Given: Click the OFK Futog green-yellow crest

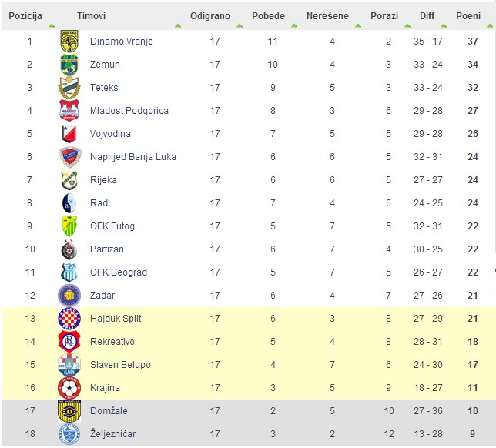Looking at the screenshot, I should [69, 226].
